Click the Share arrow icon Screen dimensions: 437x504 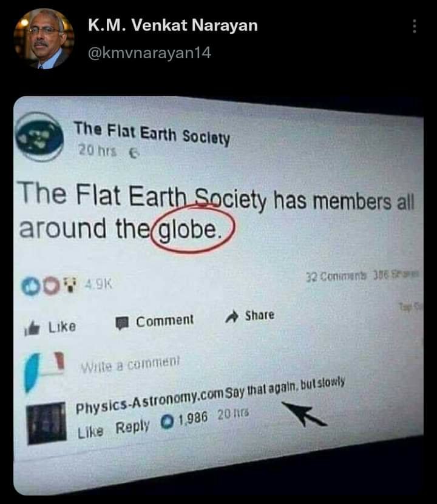click(x=232, y=317)
